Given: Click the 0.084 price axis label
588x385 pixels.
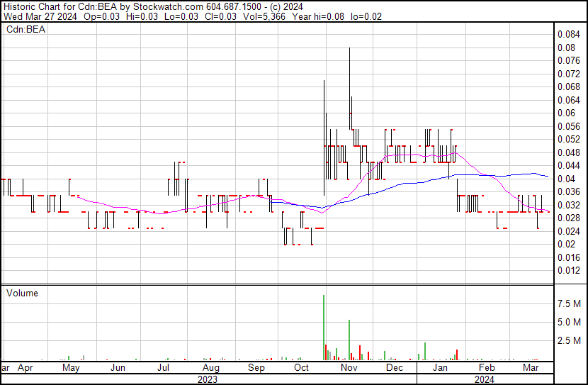Looking at the screenshot, I should [568, 35].
